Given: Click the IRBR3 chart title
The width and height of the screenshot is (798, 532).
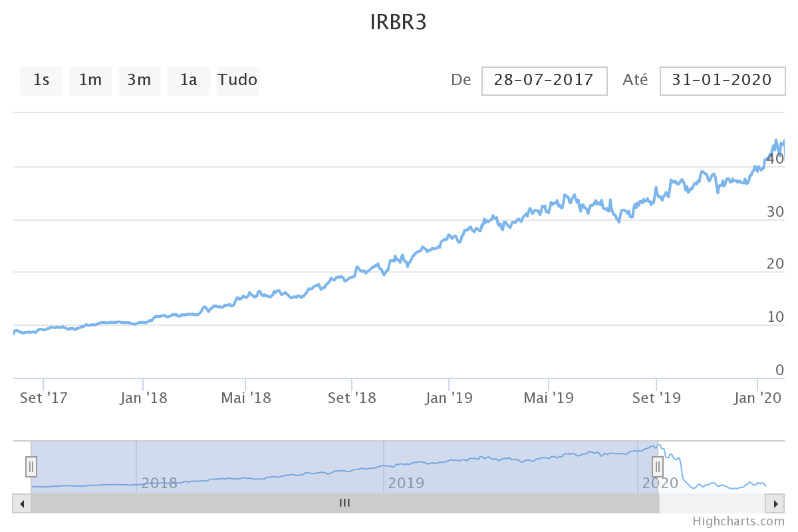Looking at the screenshot, I should [398, 23].
